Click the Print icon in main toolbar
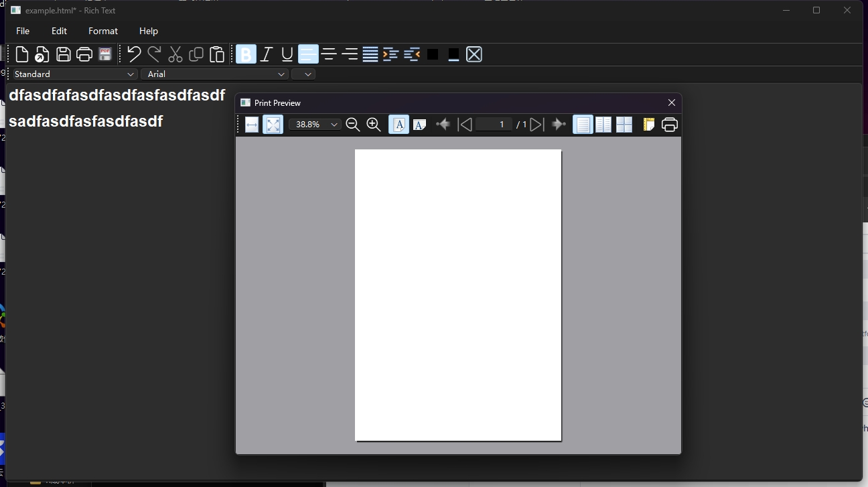This screenshot has width=868, height=487. pos(84,54)
